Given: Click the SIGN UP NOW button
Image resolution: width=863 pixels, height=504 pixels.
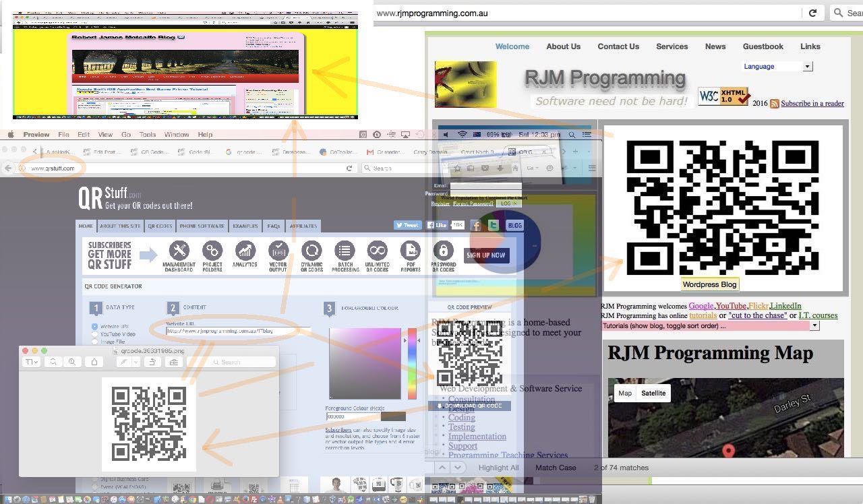Looking at the screenshot, I should point(485,255).
